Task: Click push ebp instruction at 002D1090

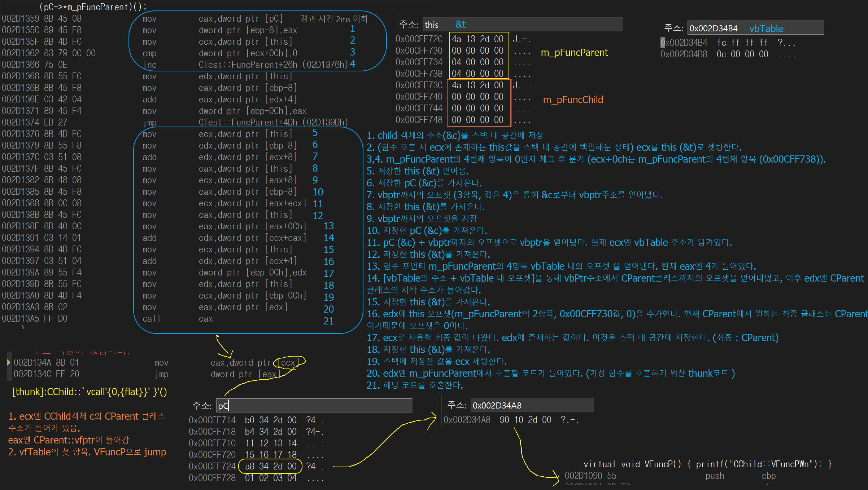Action: pos(715,476)
